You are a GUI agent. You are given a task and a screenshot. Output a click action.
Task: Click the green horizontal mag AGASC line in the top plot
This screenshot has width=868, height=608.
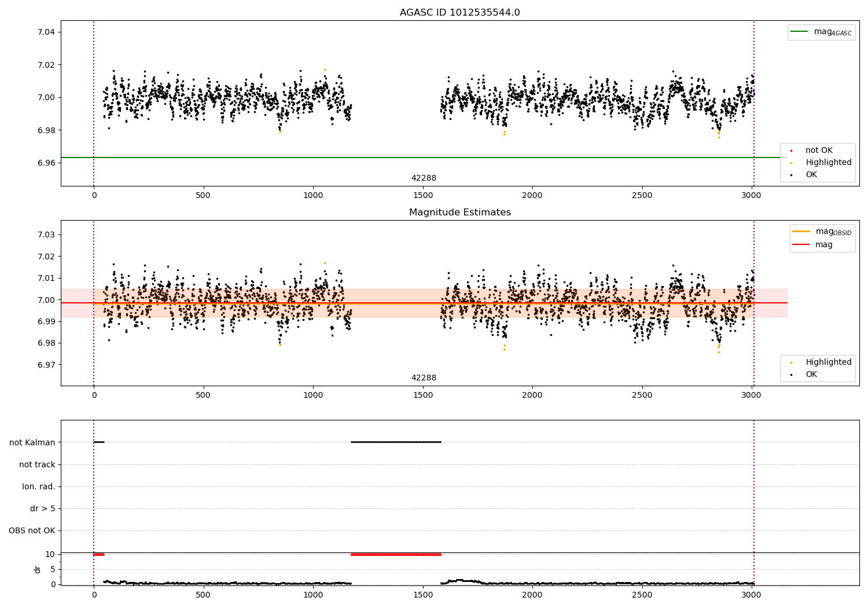(x=424, y=158)
